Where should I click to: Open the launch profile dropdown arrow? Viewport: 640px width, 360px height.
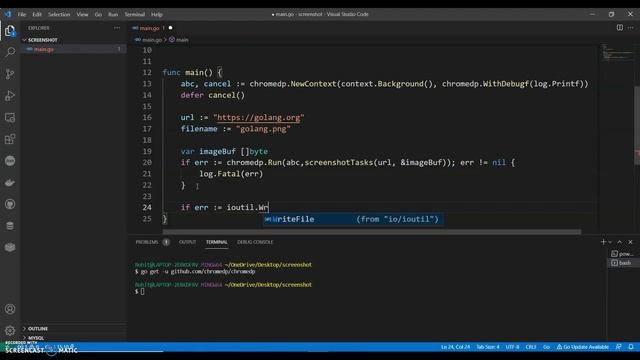[x=610, y=242]
